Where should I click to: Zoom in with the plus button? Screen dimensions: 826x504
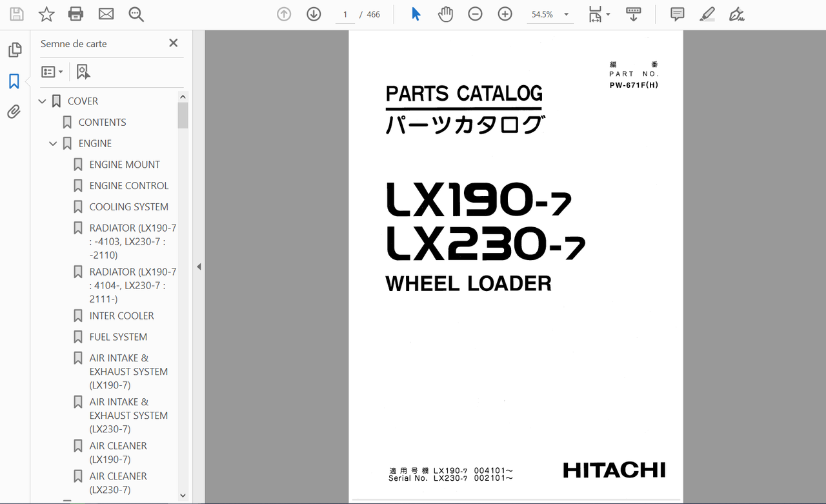tap(505, 14)
